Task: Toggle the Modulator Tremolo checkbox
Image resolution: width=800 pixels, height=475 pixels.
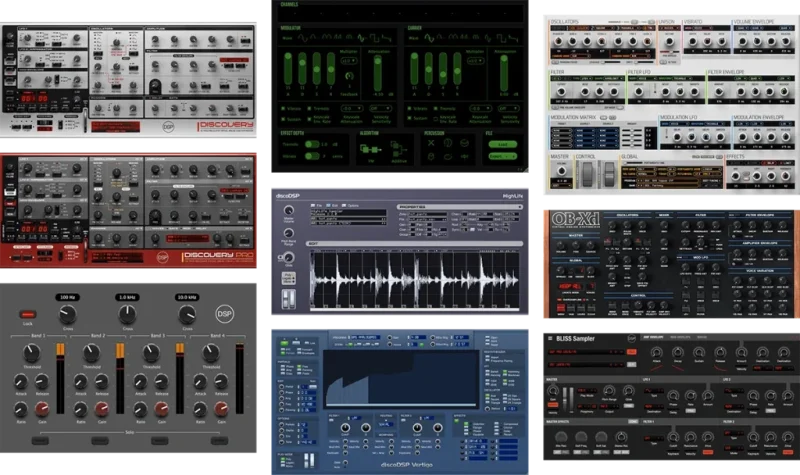Action: tap(309, 108)
